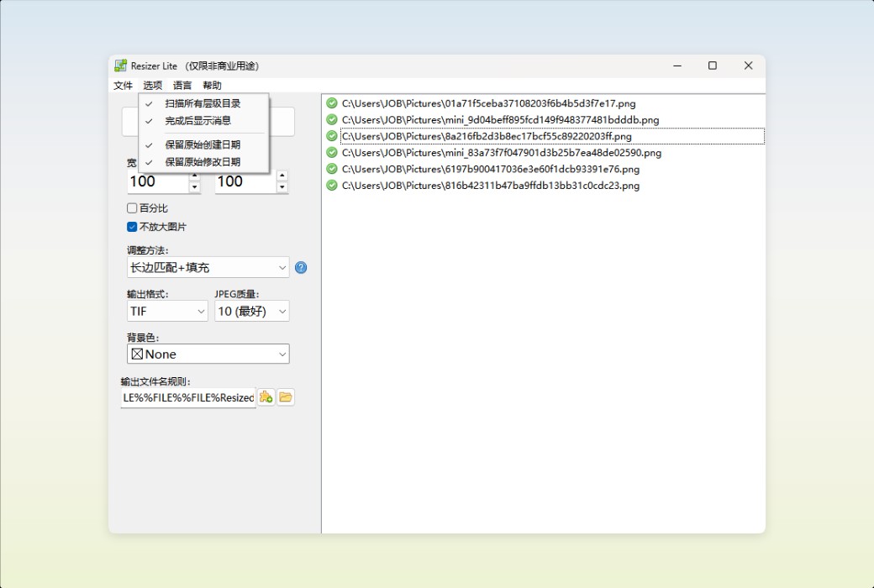
Task: Click the filename rule template icon with green plus
Action: pyautogui.click(x=266, y=396)
